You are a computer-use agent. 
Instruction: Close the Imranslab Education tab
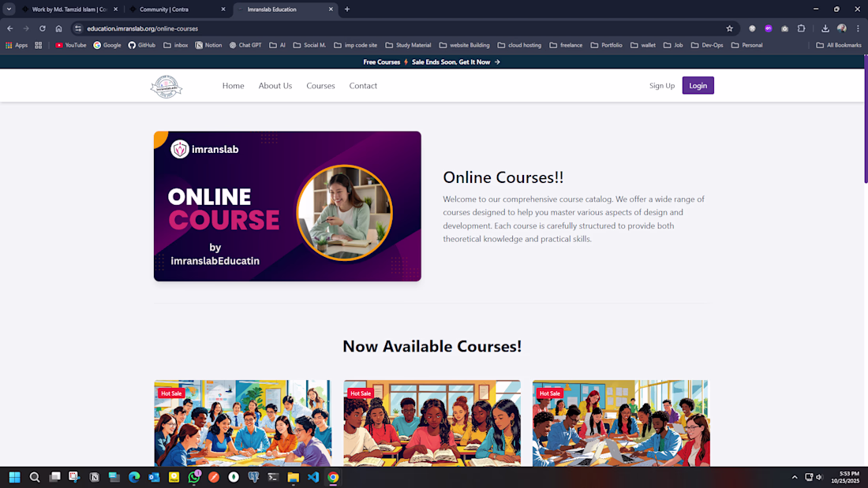point(331,9)
